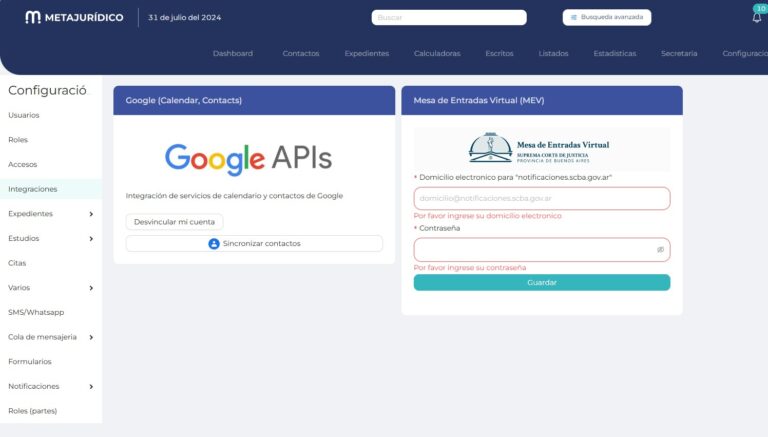Open the Dashboard menu
This screenshot has width=768, height=437.
click(233, 53)
